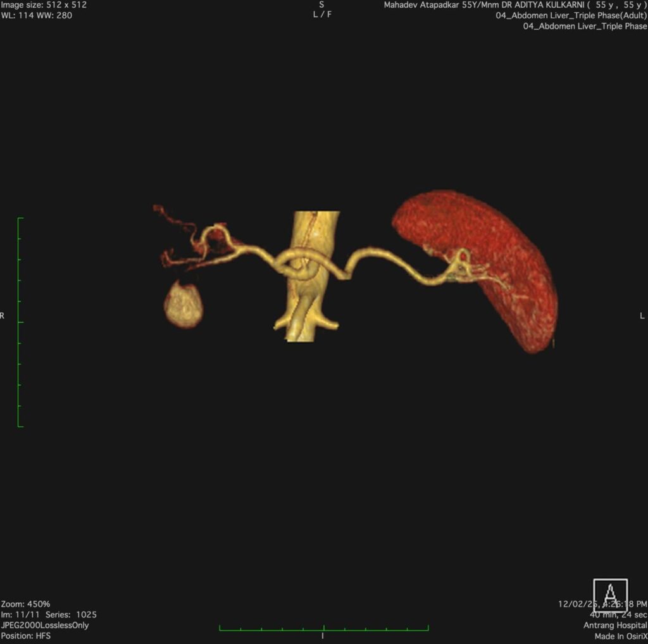
Task: Click the horizontal green scale bar
Action: click(323, 629)
